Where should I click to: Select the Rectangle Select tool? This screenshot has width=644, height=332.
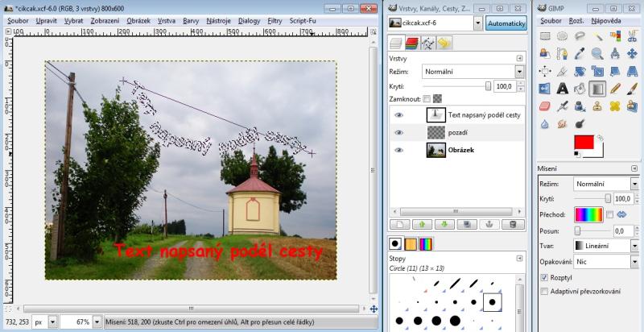pyautogui.click(x=545, y=36)
